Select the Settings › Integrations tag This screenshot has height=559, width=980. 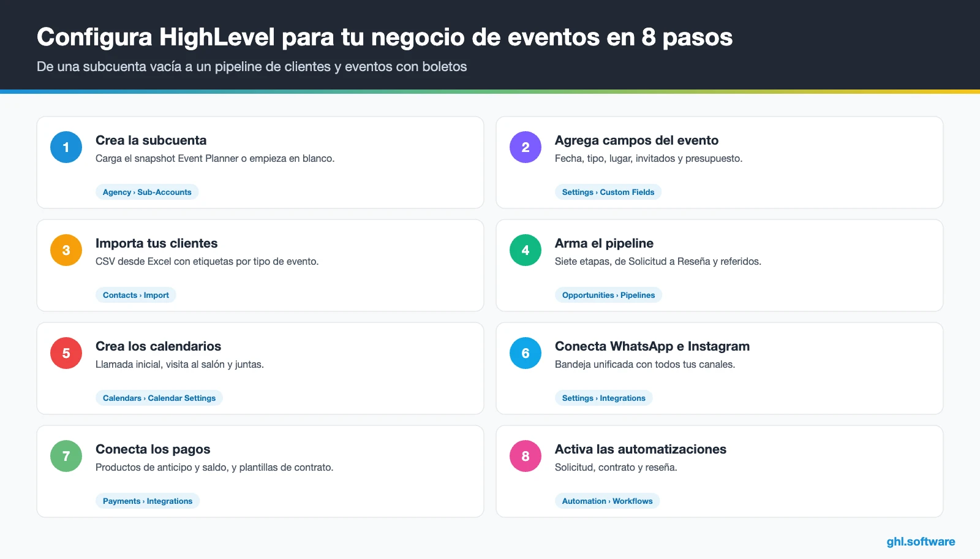(604, 398)
